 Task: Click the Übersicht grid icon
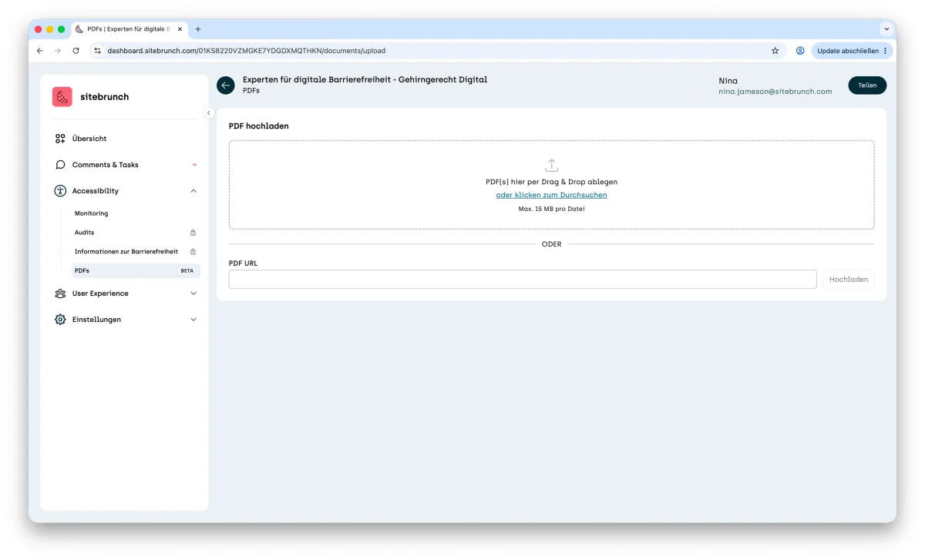(x=60, y=139)
